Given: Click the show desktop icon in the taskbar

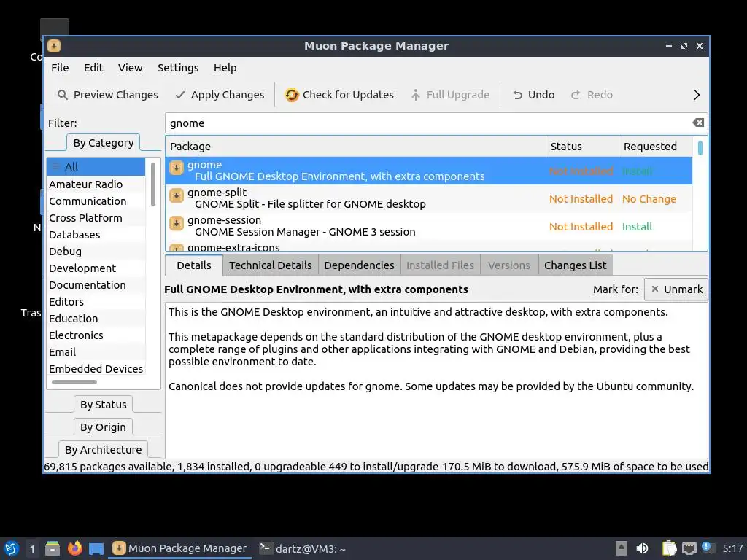Looking at the screenshot, I should (x=96, y=548).
